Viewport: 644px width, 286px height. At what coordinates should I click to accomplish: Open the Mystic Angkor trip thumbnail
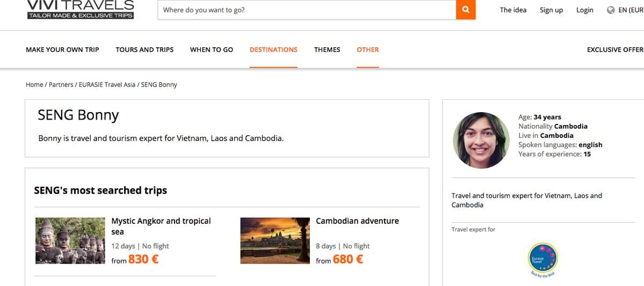(70, 240)
